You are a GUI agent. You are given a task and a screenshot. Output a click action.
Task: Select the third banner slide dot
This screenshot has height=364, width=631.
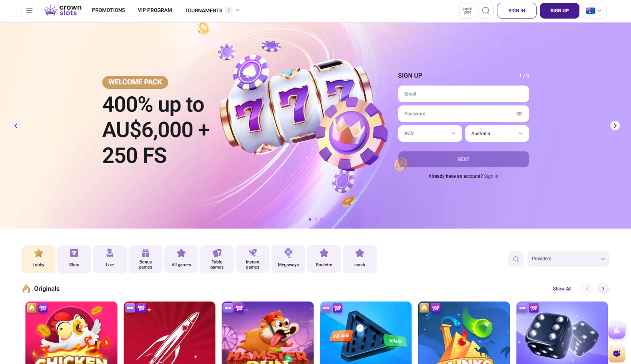tap(321, 219)
